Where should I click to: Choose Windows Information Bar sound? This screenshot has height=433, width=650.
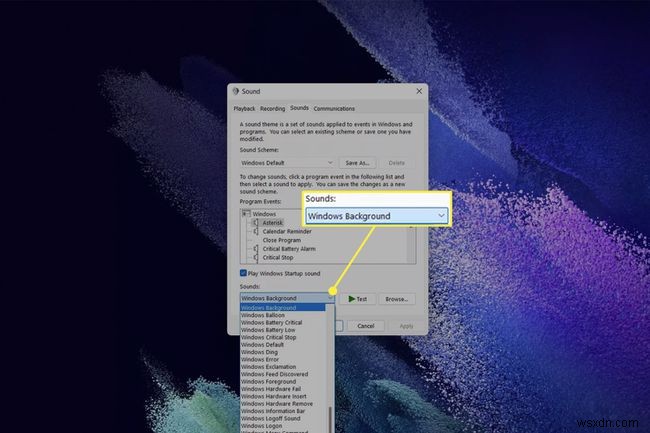[x=283, y=411]
